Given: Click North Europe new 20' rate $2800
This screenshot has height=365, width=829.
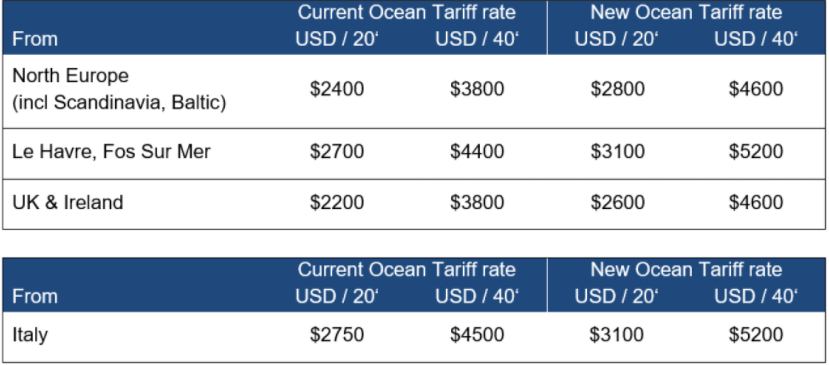Looking at the screenshot, I should click(x=617, y=89).
